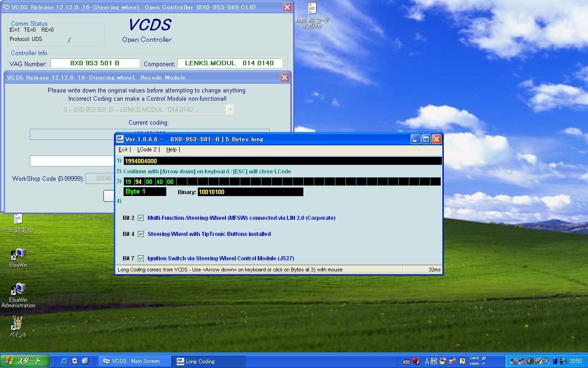The height and width of the screenshot is (368, 588).
Task: Open the language bar options arrow
Action: [x=483, y=364]
